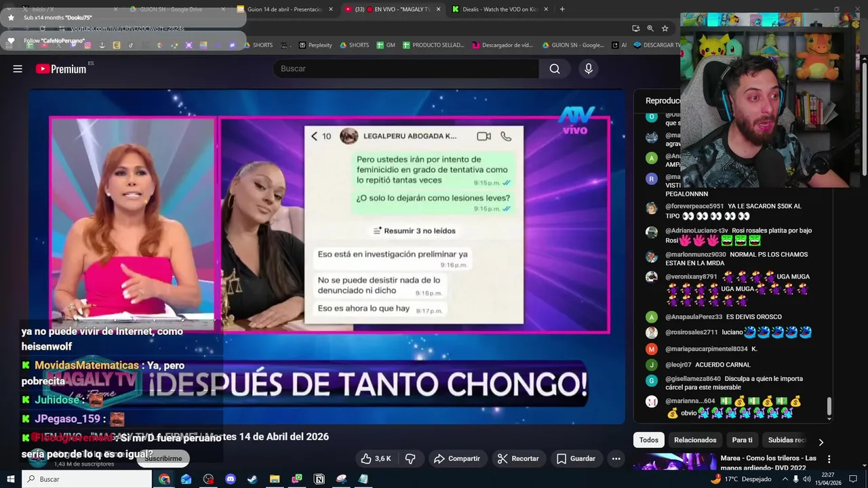Like the video with 3,6 K likes
The height and width of the screenshot is (488, 868).
(376, 459)
